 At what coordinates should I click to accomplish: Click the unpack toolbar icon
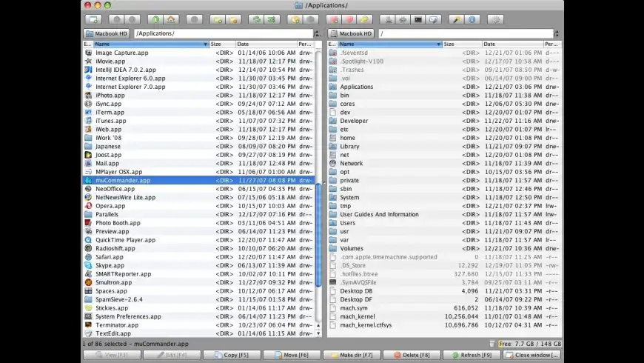click(403, 19)
